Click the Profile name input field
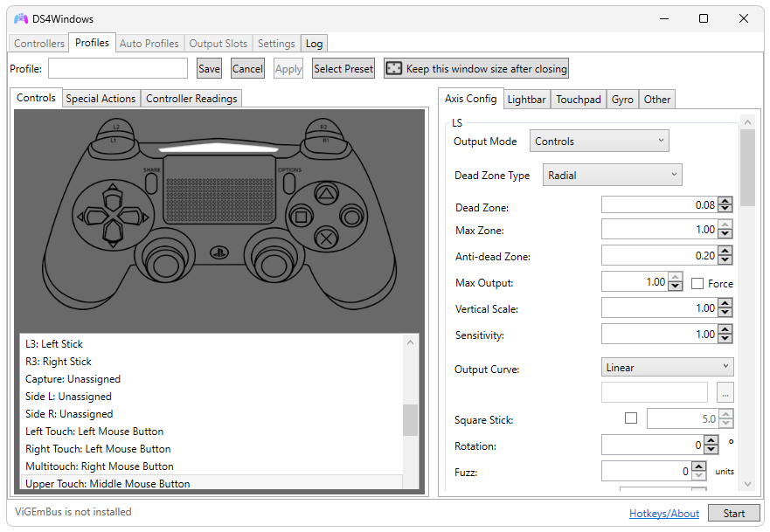This screenshot has width=770, height=532. pos(118,68)
